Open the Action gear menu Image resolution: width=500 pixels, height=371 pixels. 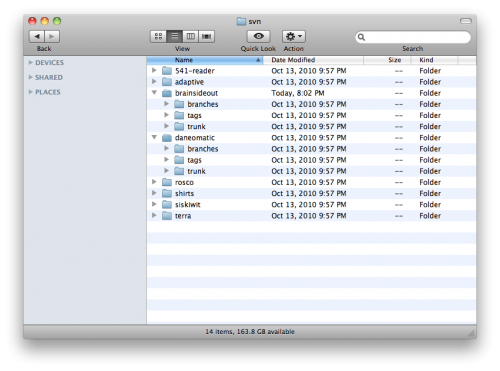[x=294, y=36]
